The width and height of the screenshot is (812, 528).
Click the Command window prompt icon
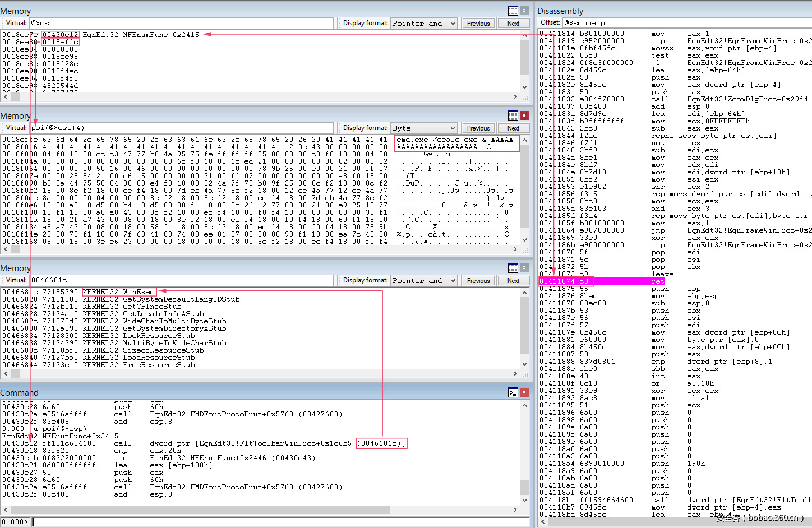point(513,392)
